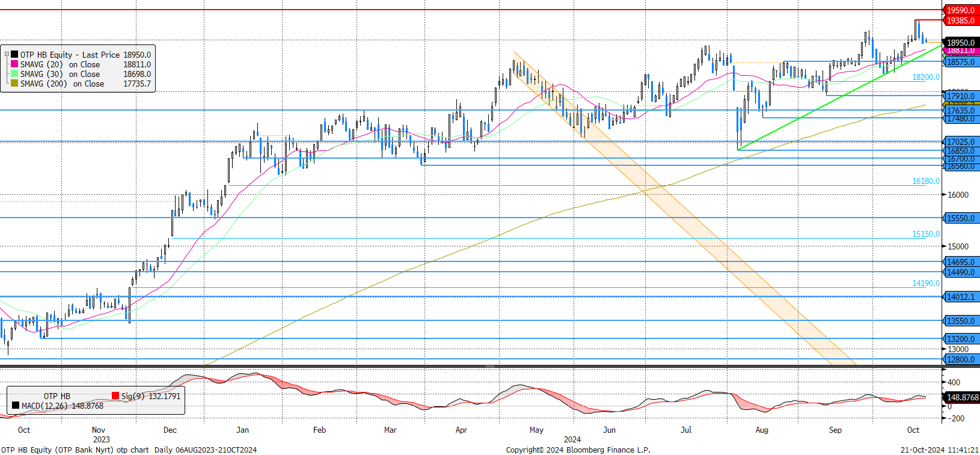Image resolution: width=980 pixels, height=455 pixels.
Task: Collapse the OTP HB Equity legend tree
Action: (x=7, y=55)
